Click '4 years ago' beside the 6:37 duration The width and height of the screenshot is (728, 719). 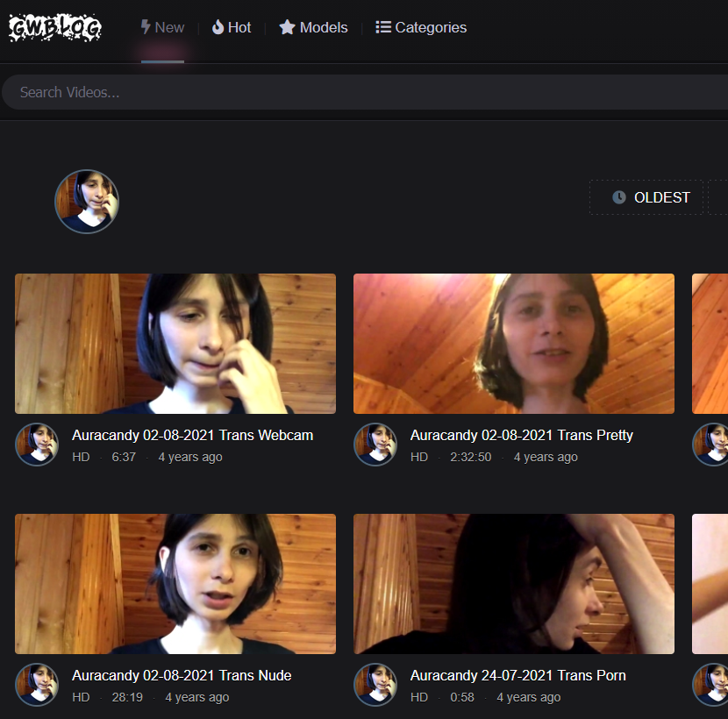[x=190, y=457]
